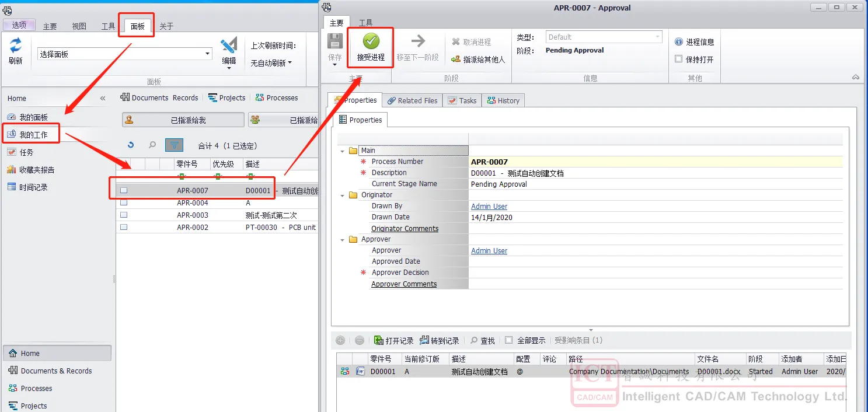Open the 收藏夹报告 favorite reports item
The image size is (868, 412).
[x=31, y=170]
